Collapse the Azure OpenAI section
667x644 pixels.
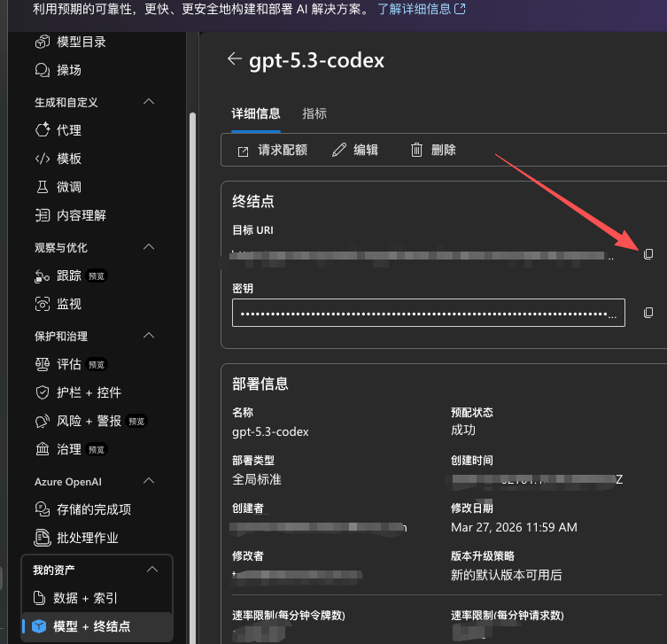[x=149, y=481]
